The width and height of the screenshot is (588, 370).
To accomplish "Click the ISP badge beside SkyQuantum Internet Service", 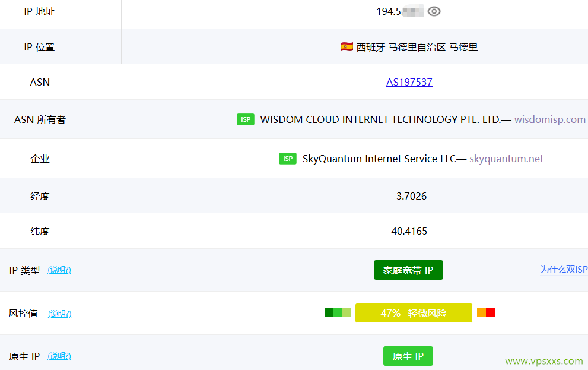I will [287, 158].
